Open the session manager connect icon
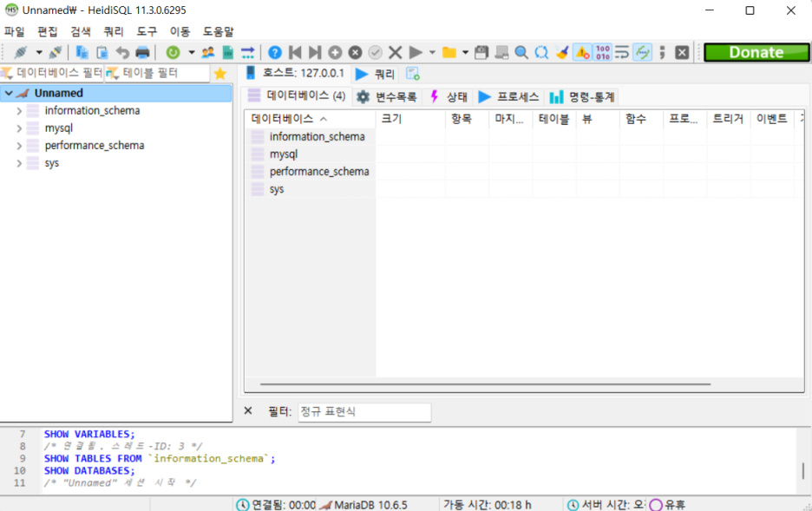812x511 pixels. tap(21, 52)
